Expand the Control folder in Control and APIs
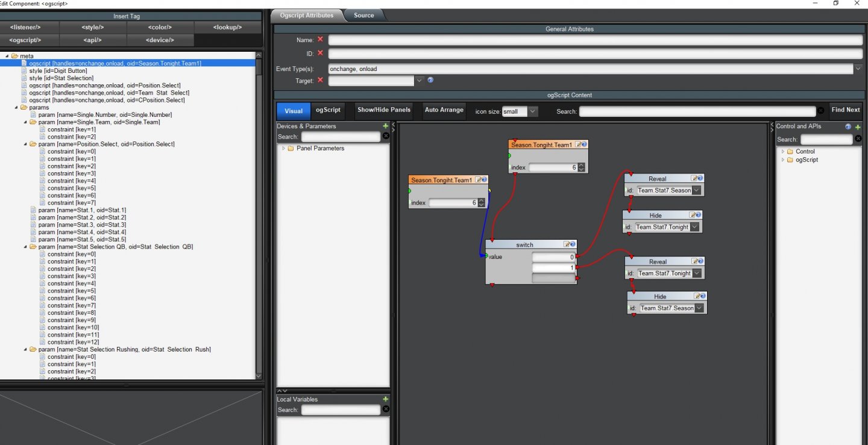Screen dimensions: 868x445 coord(783,152)
